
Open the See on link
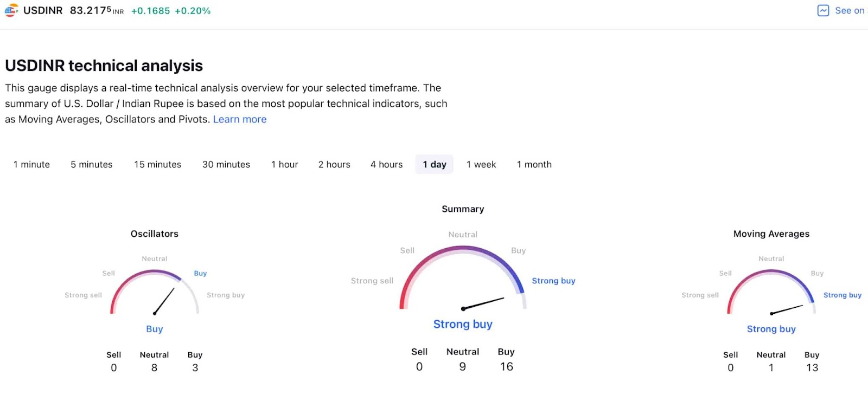pos(850,10)
